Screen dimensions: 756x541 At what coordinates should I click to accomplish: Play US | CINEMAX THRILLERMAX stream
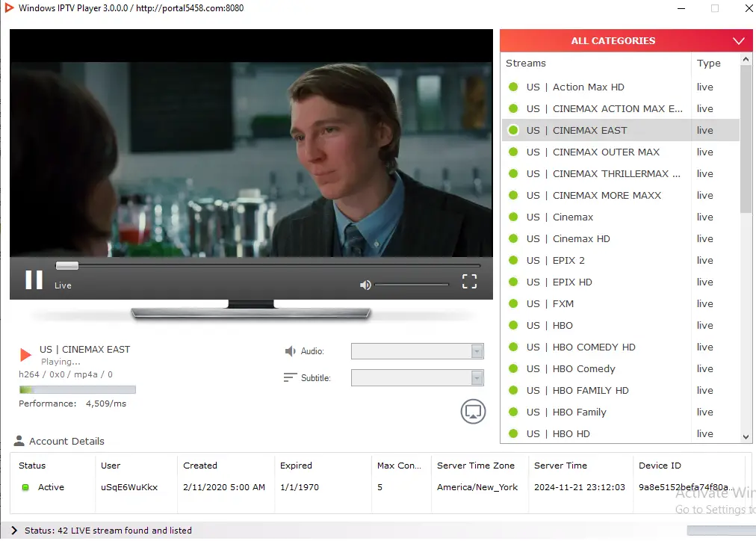tap(620, 173)
